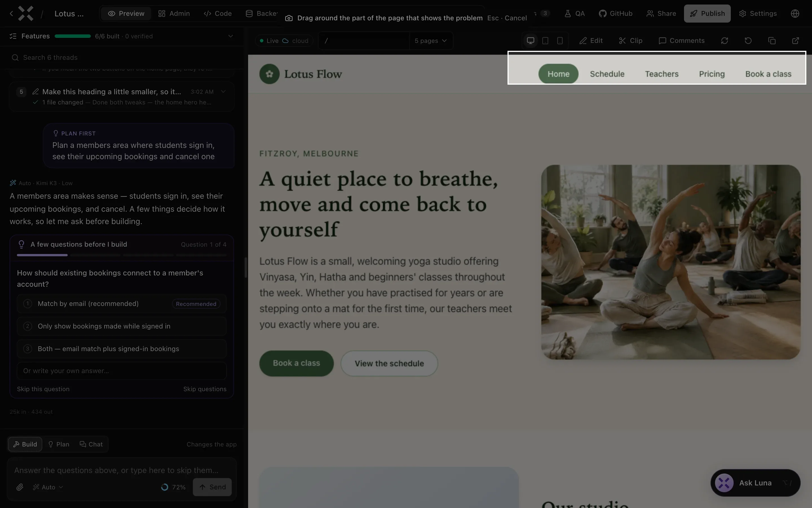Go to Home in the site nav
Image resolution: width=812 pixels, height=508 pixels.
(558, 74)
